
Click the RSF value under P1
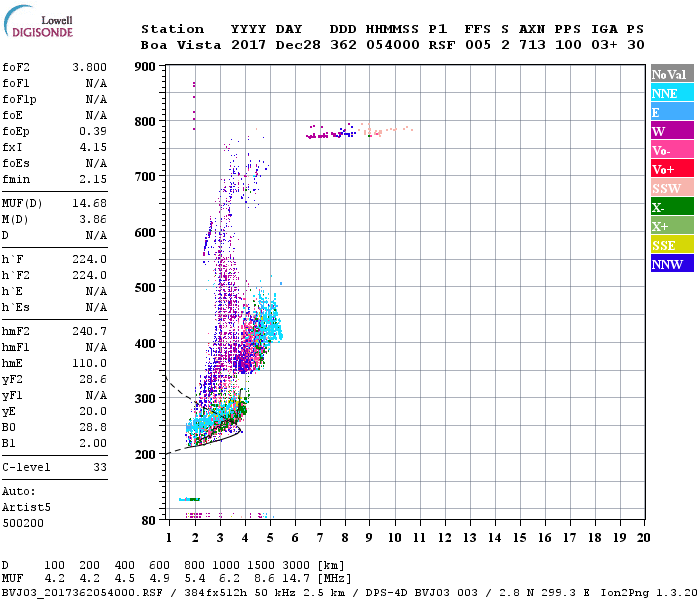[442, 45]
